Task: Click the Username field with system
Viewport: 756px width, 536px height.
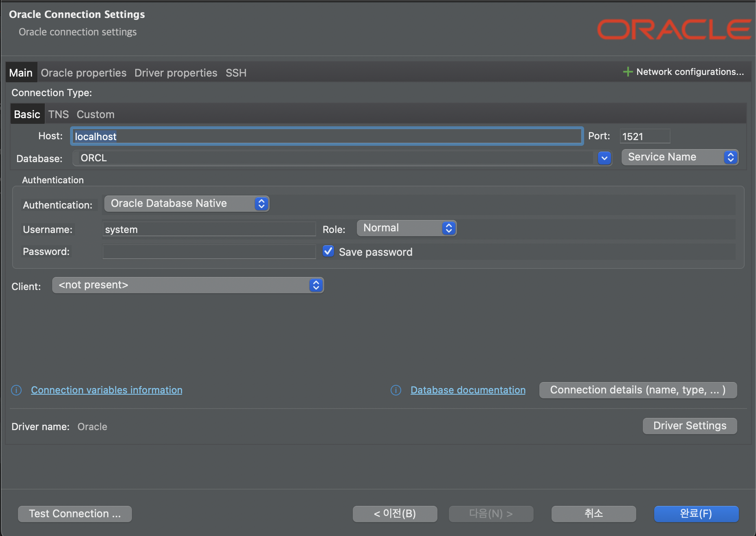Action: click(209, 229)
